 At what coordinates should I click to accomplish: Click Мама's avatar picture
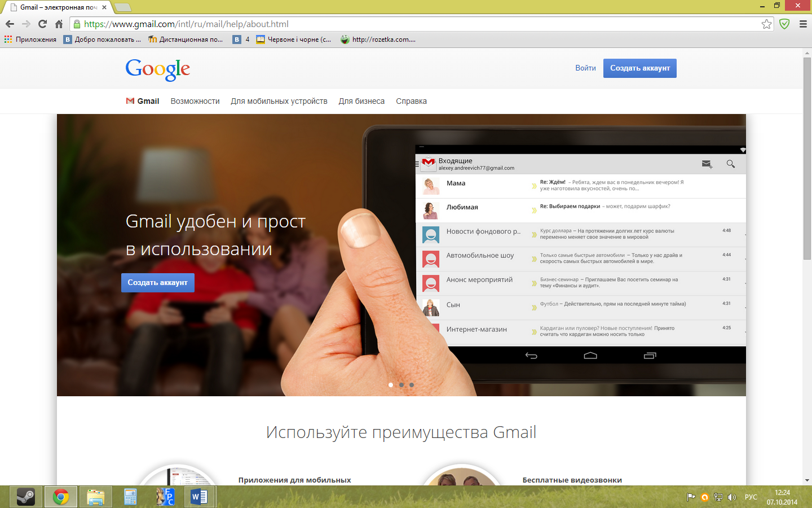coord(431,186)
